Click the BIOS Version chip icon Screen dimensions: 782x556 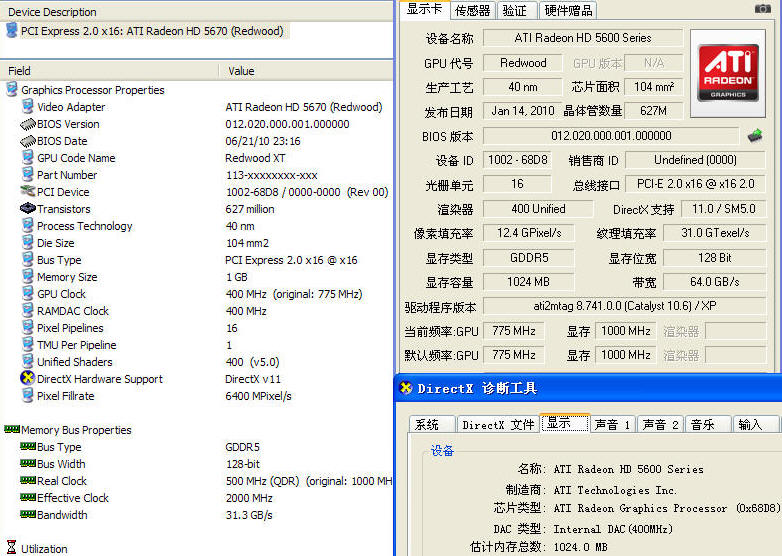point(27,124)
